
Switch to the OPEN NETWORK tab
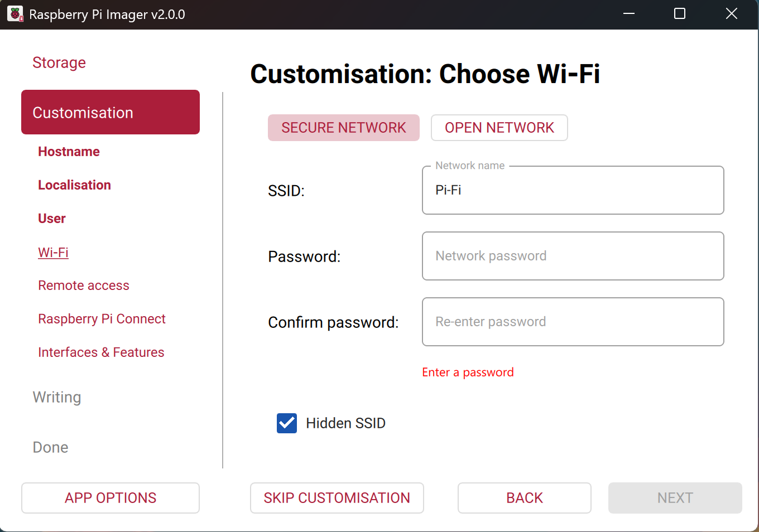point(499,128)
